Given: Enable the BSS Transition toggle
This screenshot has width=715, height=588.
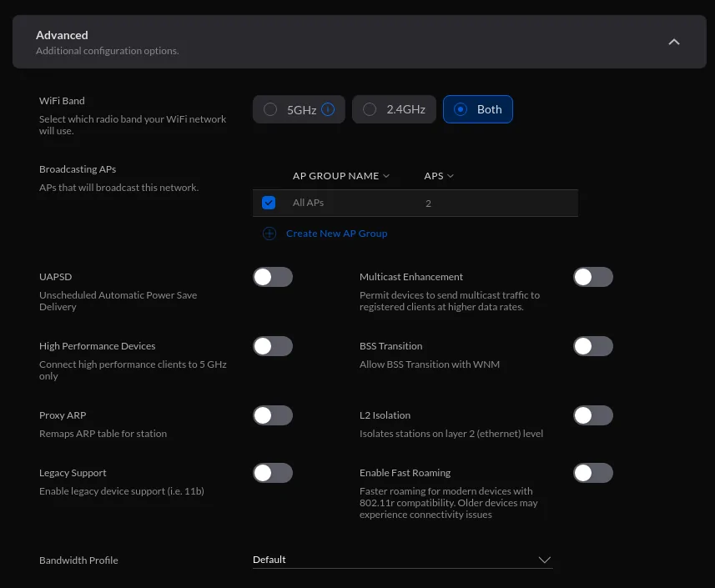Looking at the screenshot, I should point(593,346).
